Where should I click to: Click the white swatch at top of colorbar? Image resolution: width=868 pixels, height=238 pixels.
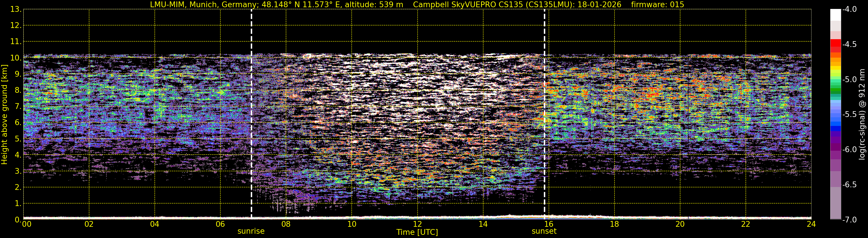(x=836, y=15)
